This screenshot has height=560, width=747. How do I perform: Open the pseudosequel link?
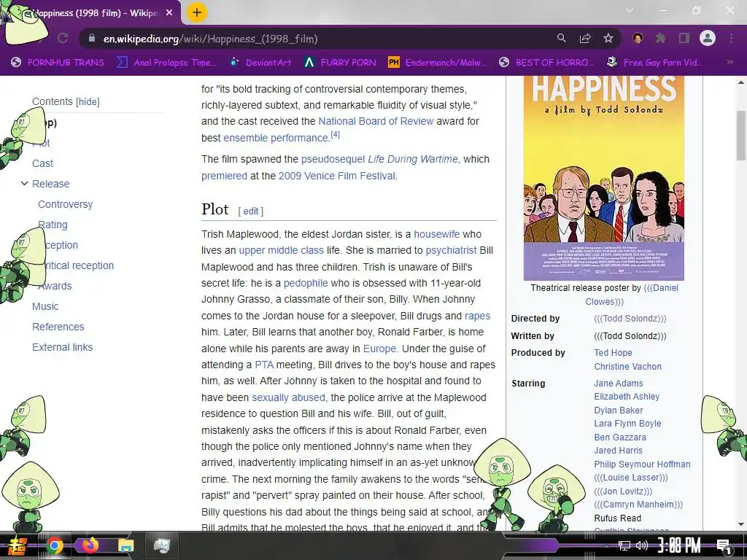(333, 159)
